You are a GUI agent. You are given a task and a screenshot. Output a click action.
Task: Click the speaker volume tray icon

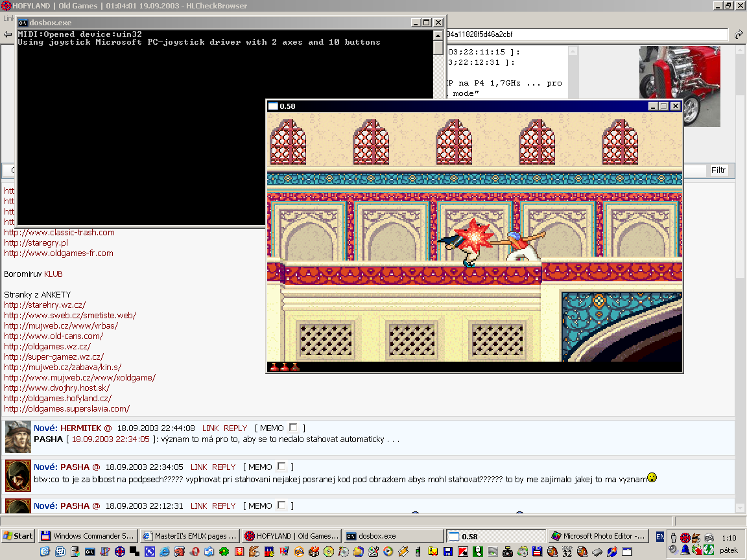tap(672, 550)
